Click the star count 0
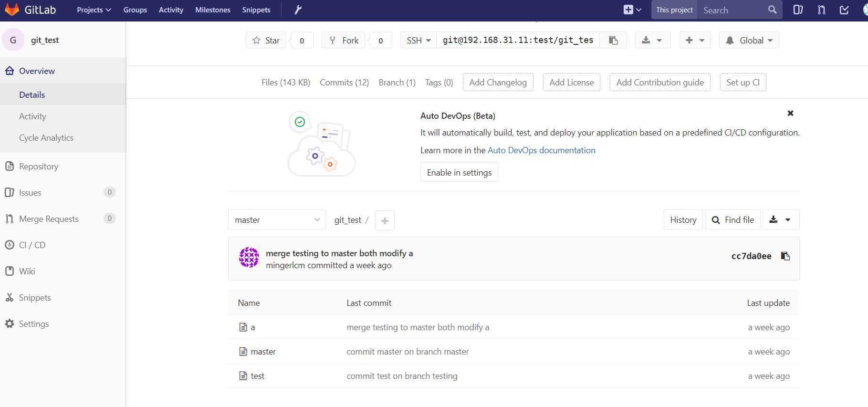Image resolution: width=868 pixels, height=407 pixels. 302,41
